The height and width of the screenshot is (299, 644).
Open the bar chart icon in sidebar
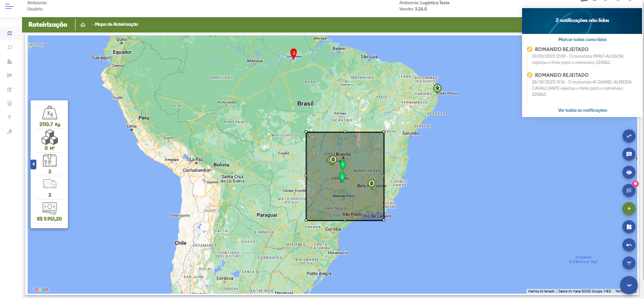pyautogui.click(x=10, y=61)
